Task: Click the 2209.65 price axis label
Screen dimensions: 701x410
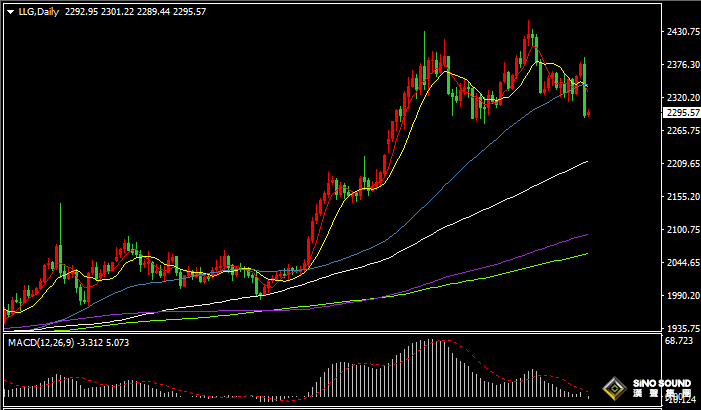Action: pyautogui.click(x=681, y=164)
